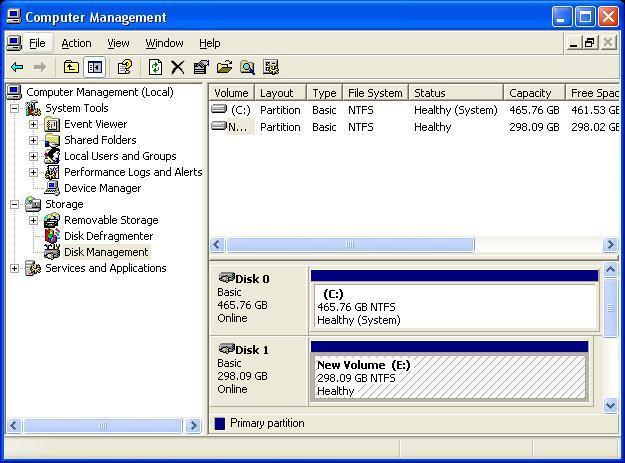625x463 pixels.
Task: Open the Help menu
Action: tap(210, 43)
